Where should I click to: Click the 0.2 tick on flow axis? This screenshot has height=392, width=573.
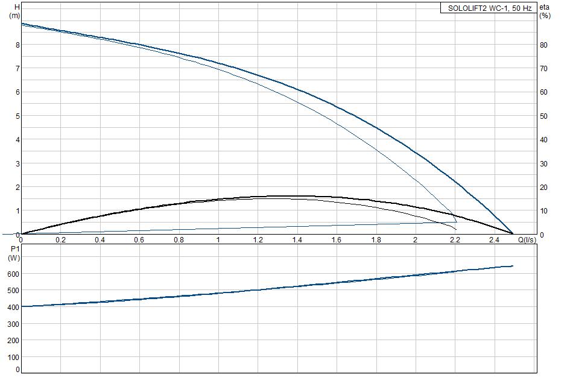[61, 240]
